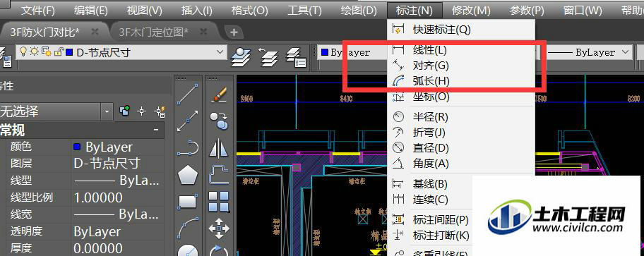Viewport: 644px width, 256px height.
Task: Choose 半径(R) dimension
Action: [461, 117]
